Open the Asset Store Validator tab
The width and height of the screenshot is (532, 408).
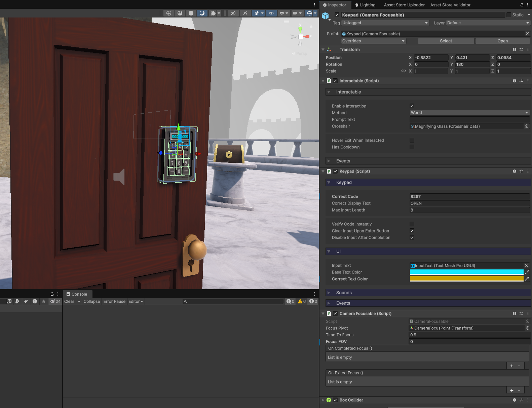450,5
